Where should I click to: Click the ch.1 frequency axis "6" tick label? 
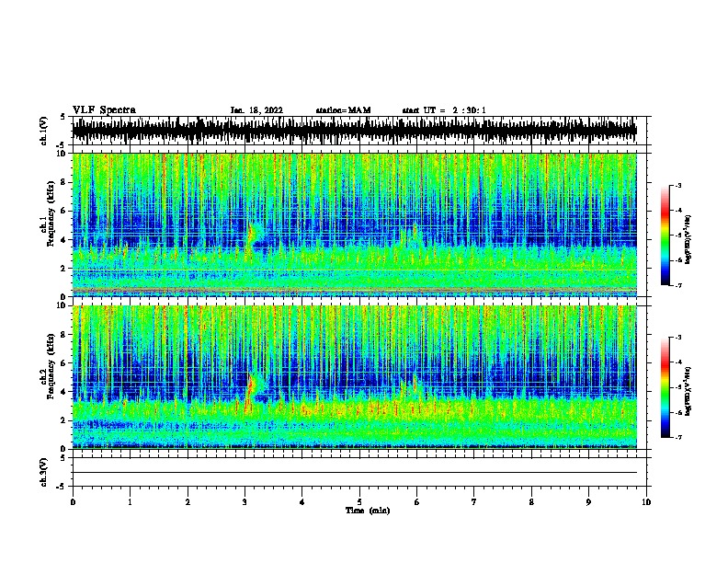pyautogui.click(x=64, y=212)
